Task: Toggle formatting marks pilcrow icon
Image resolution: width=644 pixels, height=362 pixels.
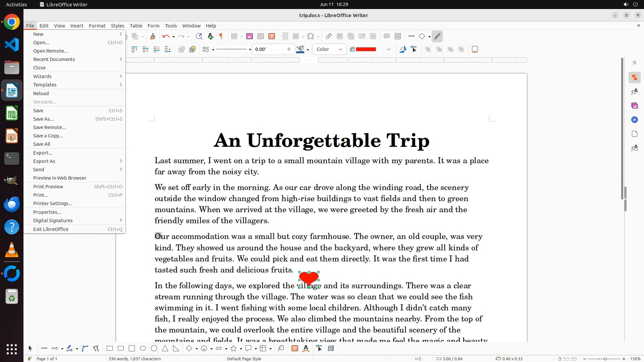Action: 221,37
